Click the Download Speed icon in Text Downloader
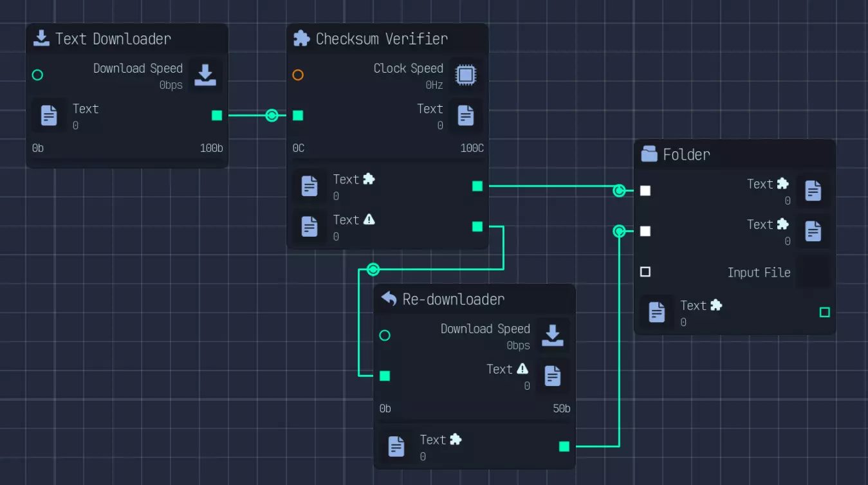The height and width of the screenshot is (485, 868). click(205, 75)
